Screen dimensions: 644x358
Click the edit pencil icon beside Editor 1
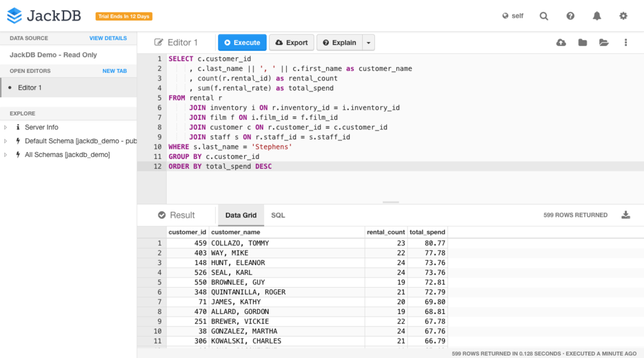click(x=158, y=42)
